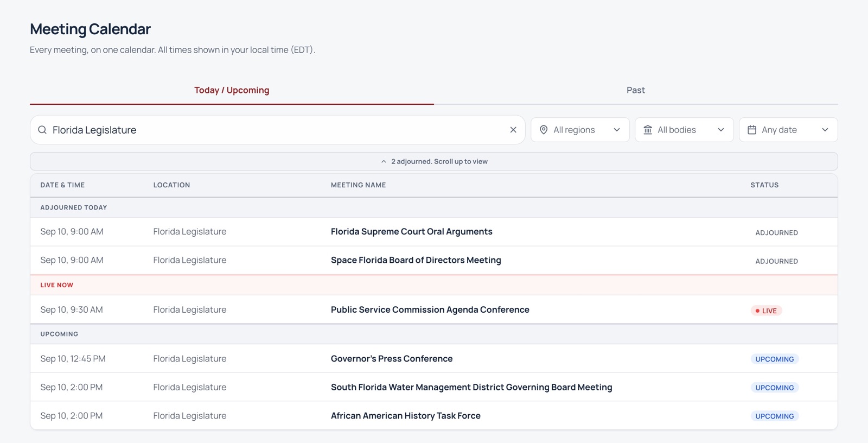This screenshot has height=443, width=868.
Task: Click the LOCATION column header
Action: pyautogui.click(x=171, y=185)
